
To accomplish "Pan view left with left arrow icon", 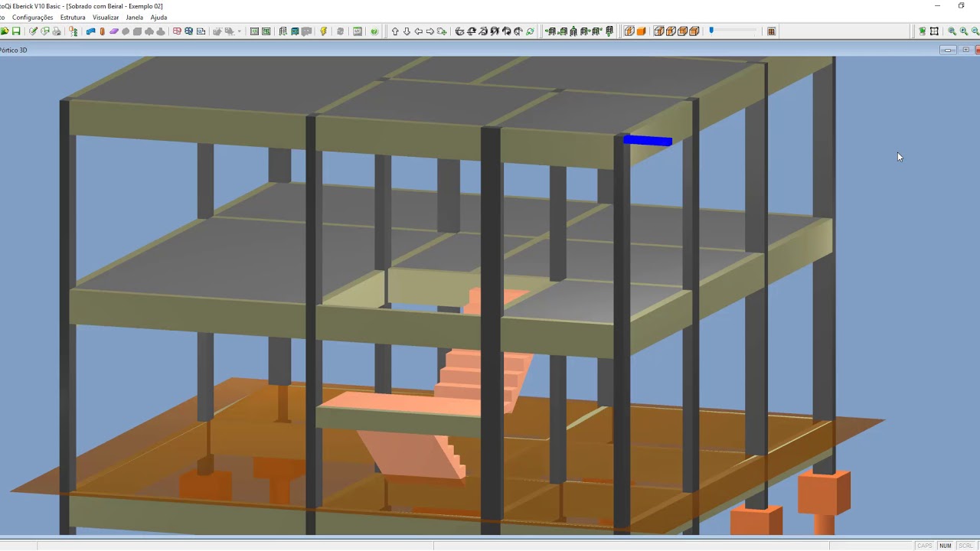I will pos(418,31).
